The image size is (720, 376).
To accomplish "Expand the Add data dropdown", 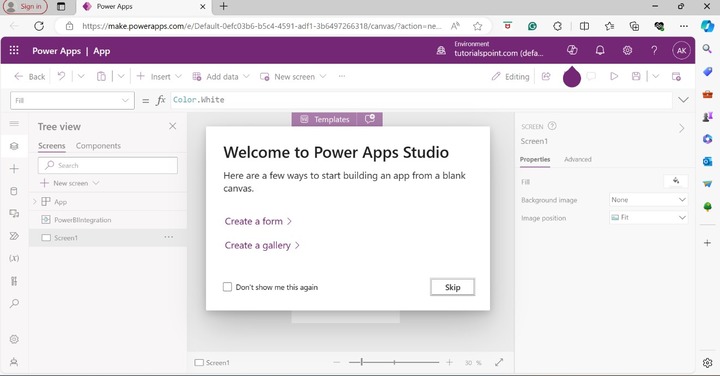I will pos(246,76).
